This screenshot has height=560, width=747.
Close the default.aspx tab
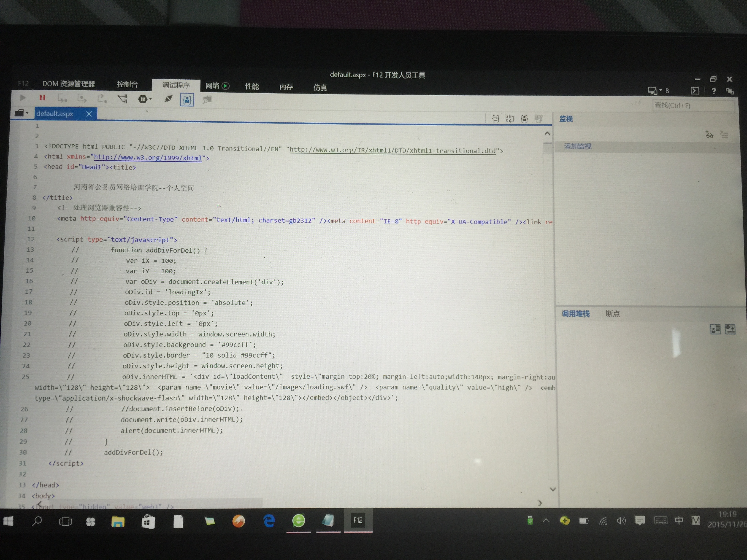pos(89,114)
